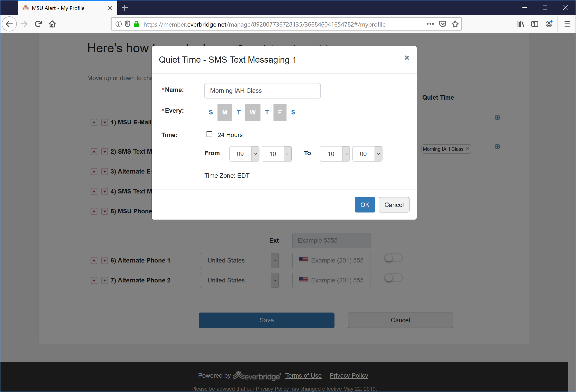
Task: Close the Quiet Time dialog with X
Action: click(406, 58)
